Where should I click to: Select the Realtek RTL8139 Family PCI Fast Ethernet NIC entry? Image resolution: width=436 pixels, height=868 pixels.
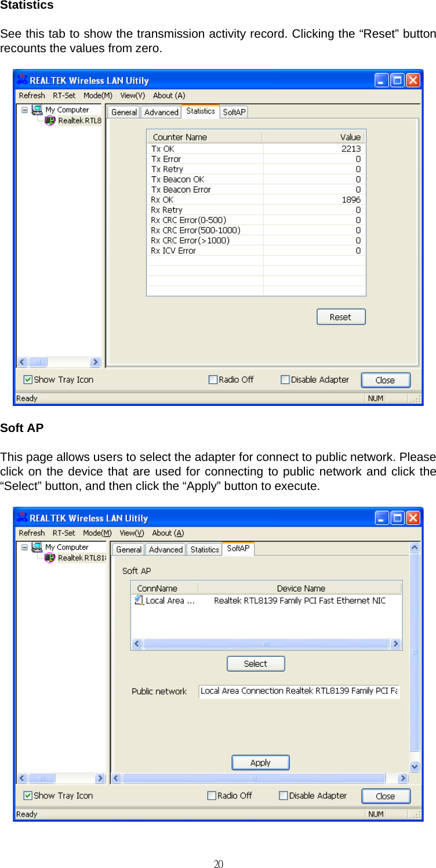pos(299,601)
